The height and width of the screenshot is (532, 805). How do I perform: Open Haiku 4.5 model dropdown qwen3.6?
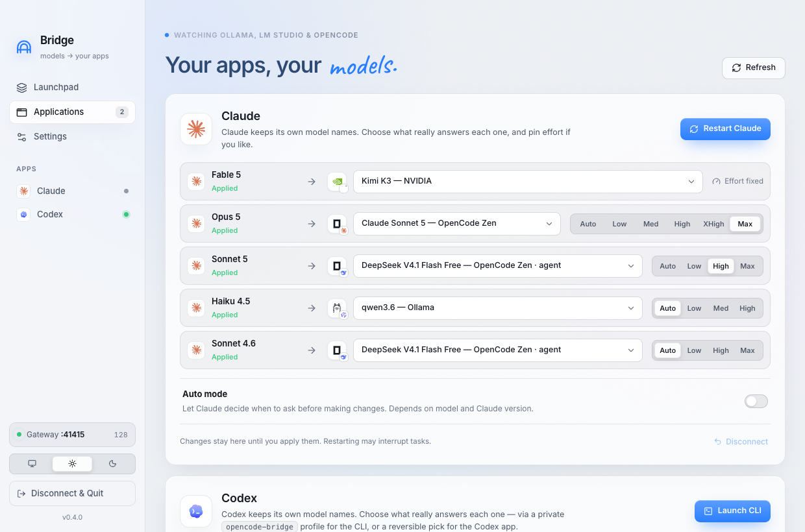[x=498, y=308]
